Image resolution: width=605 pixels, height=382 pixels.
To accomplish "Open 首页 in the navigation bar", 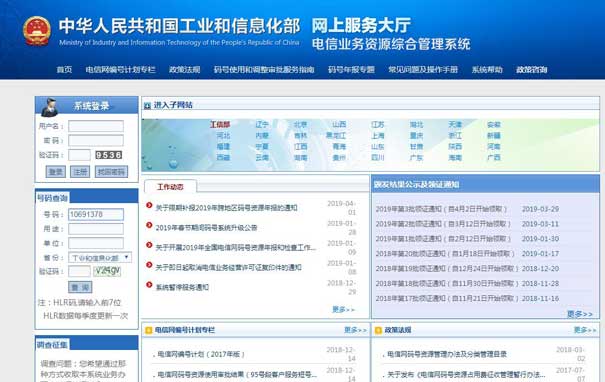I will click(x=64, y=70).
